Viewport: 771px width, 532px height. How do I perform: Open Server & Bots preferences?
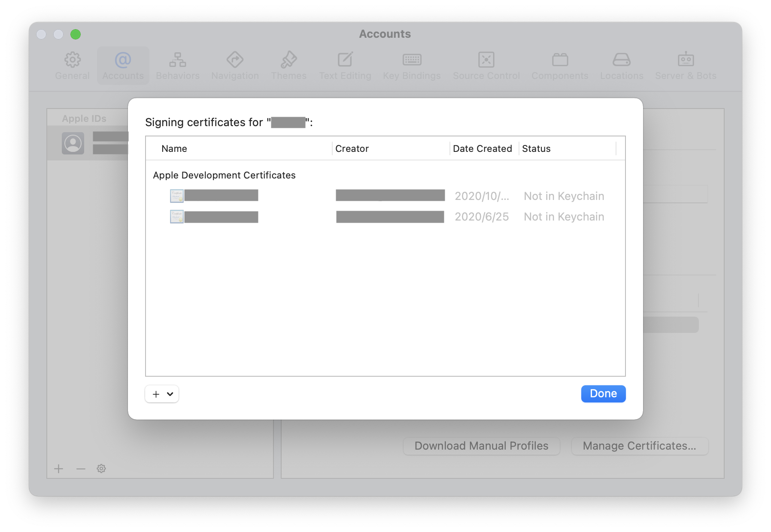click(686, 66)
